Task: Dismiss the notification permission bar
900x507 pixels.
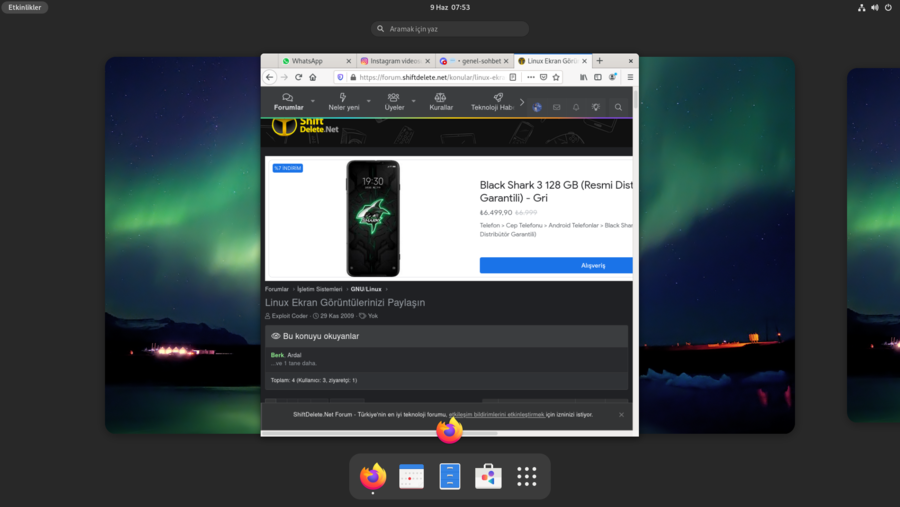Action: click(x=621, y=415)
